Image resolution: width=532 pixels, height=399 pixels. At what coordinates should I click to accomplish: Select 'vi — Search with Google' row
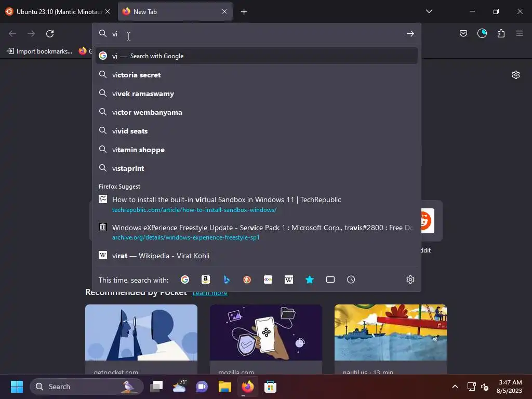click(257, 56)
